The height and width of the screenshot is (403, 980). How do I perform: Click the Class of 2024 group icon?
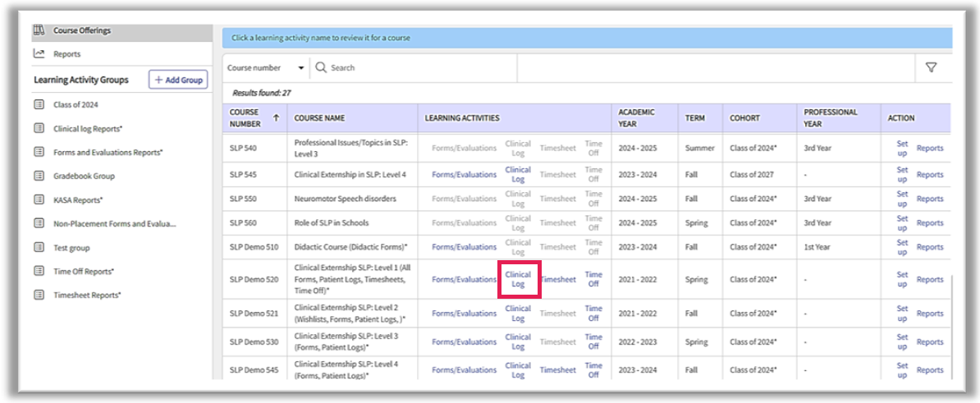(x=39, y=105)
